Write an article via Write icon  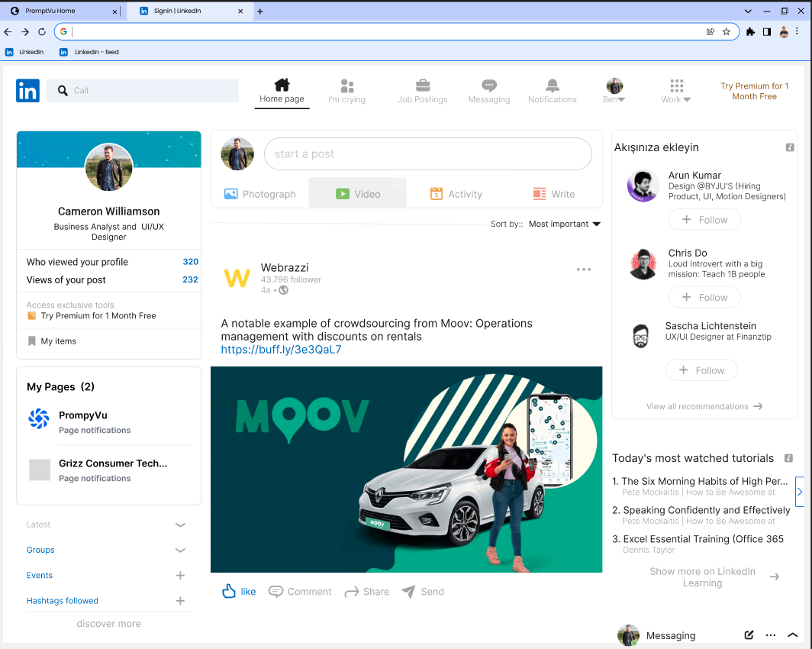554,194
